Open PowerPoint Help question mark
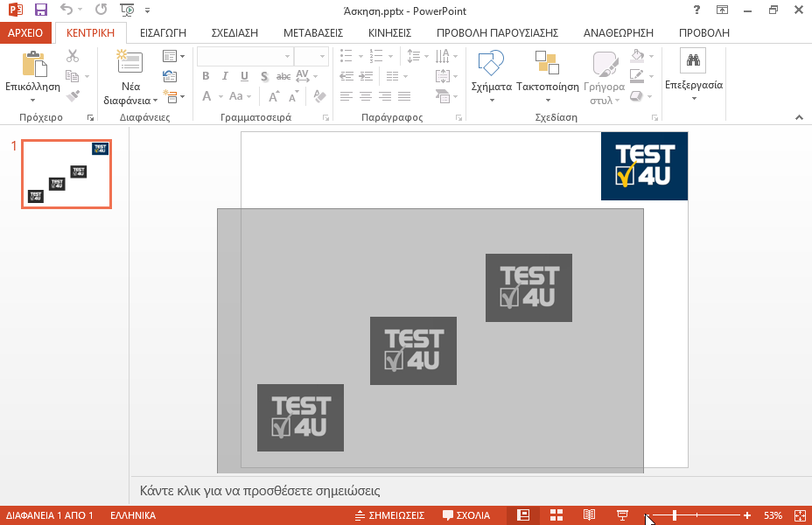This screenshot has height=525, width=812. 696,10
